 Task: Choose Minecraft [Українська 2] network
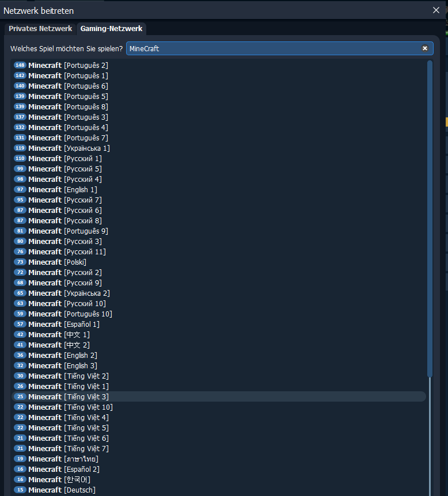219,293
